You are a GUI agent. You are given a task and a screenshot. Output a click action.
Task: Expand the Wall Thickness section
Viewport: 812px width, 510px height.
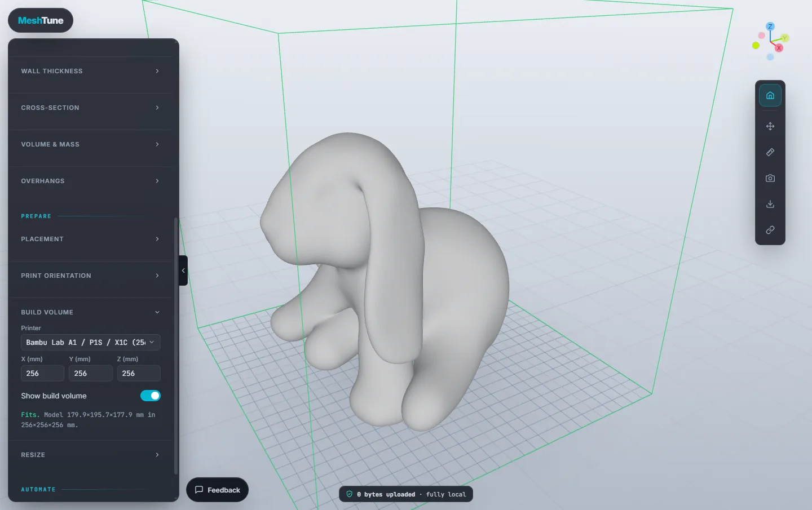(90, 71)
